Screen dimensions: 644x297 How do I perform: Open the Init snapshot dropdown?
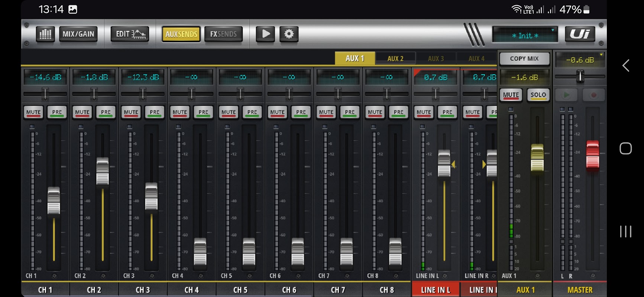click(x=525, y=35)
